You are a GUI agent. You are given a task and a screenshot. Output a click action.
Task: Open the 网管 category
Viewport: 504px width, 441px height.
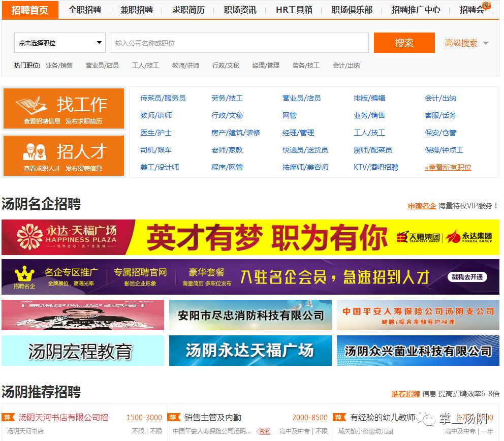tap(290, 115)
